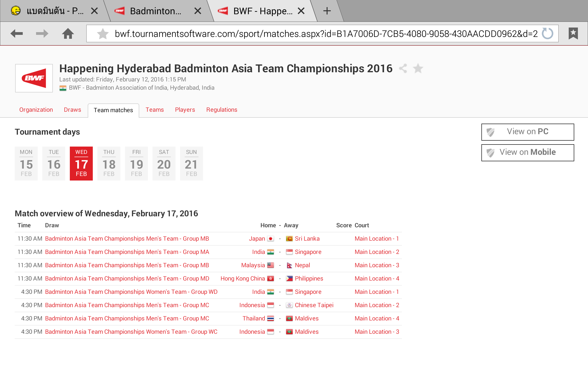Favorite the tournament with the title star

click(418, 68)
